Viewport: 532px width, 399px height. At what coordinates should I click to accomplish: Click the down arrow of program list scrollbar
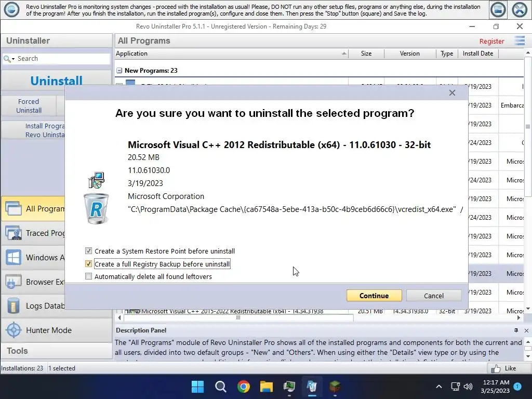click(528, 309)
